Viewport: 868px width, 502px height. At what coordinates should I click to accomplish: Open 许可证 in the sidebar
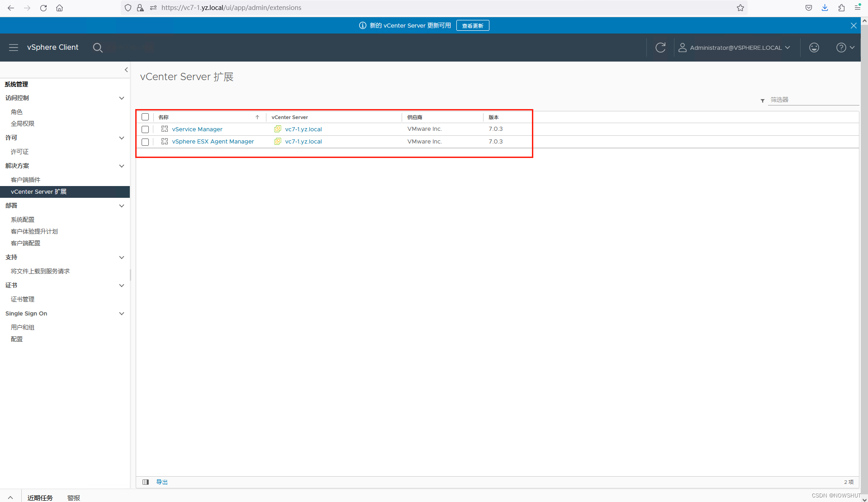click(x=19, y=152)
